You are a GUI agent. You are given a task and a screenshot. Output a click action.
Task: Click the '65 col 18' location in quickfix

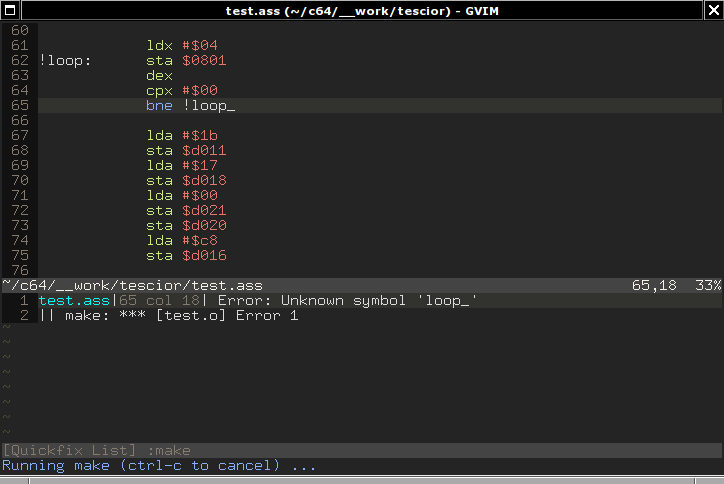[159, 301]
